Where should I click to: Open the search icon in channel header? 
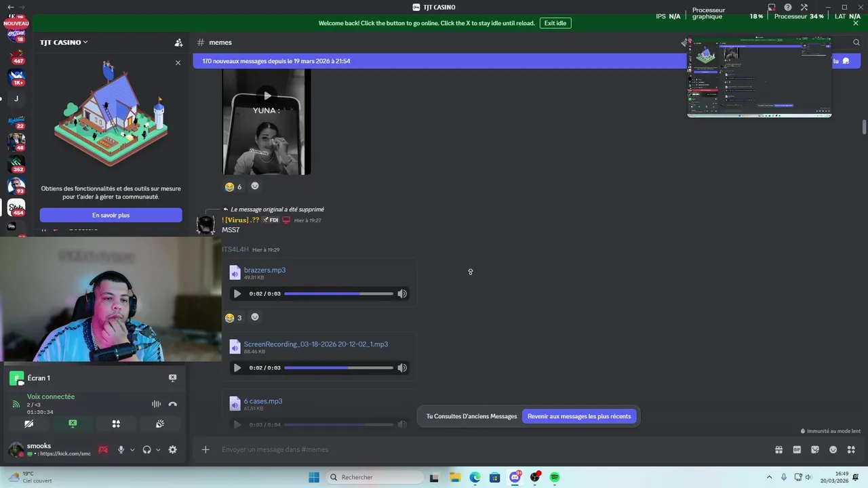click(x=856, y=42)
